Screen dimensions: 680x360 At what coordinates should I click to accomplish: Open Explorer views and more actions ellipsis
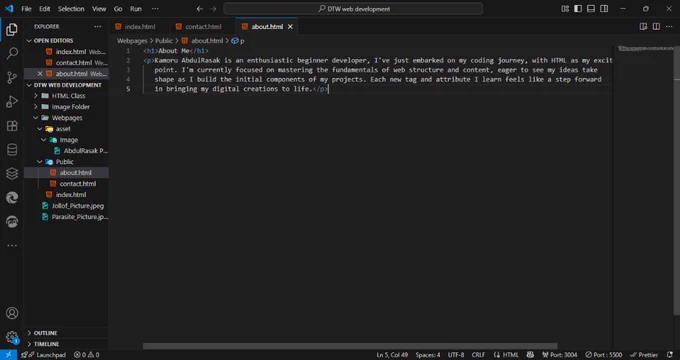pyautogui.click(x=98, y=26)
